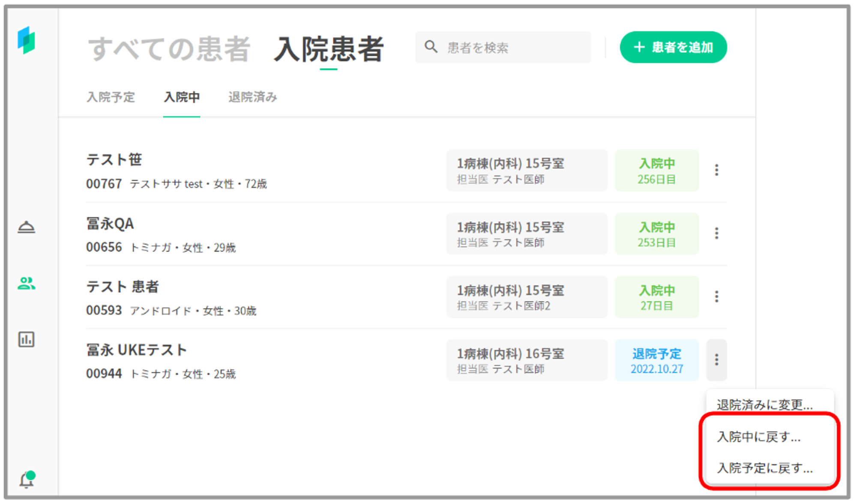
Task: Click the magnifier search icon
Action: 431,47
